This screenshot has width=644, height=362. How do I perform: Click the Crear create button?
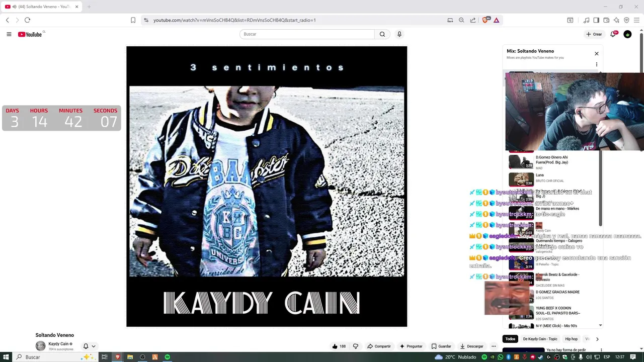pos(594,34)
